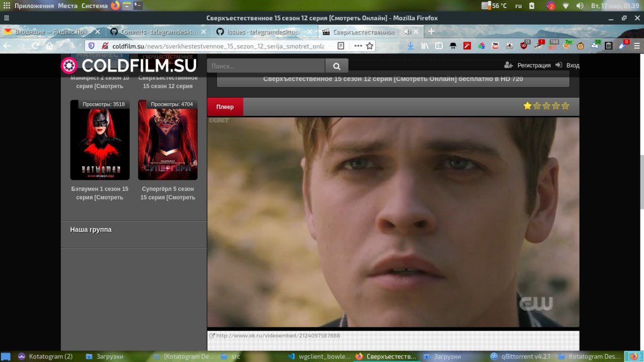Image resolution: width=644 pixels, height=362 pixels.
Task: Click the CPU temperature 56 °C indicator
Action: click(x=495, y=6)
